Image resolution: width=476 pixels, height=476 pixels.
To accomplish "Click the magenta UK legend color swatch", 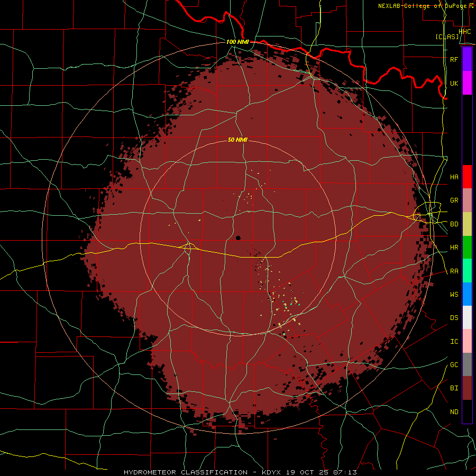I will (467, 83).
